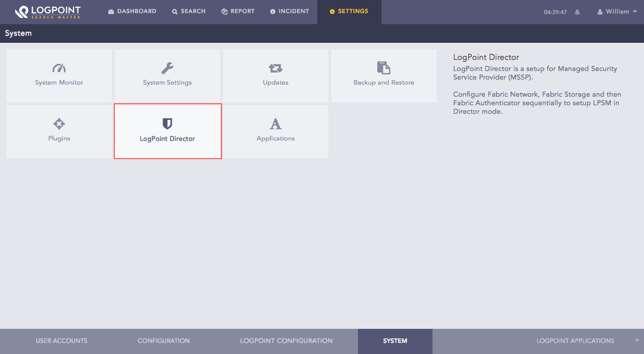Click the LogPoint logo in header
Viewport: 644px width, 354px height.
tap(48, 12)
